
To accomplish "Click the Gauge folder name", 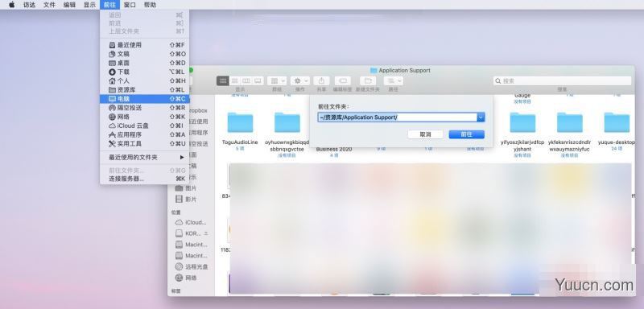I will coord(522,96).
